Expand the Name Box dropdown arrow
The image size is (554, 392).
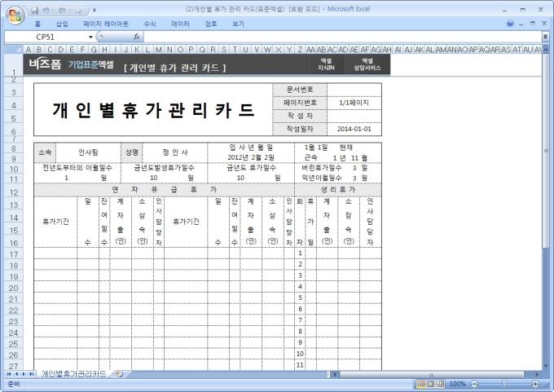tap(90, 37)
